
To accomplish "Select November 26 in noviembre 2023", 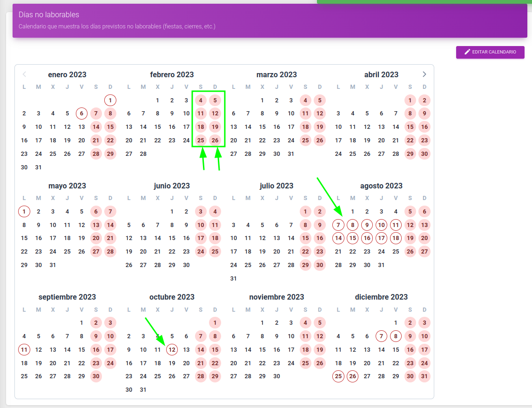I will point(320,363).
